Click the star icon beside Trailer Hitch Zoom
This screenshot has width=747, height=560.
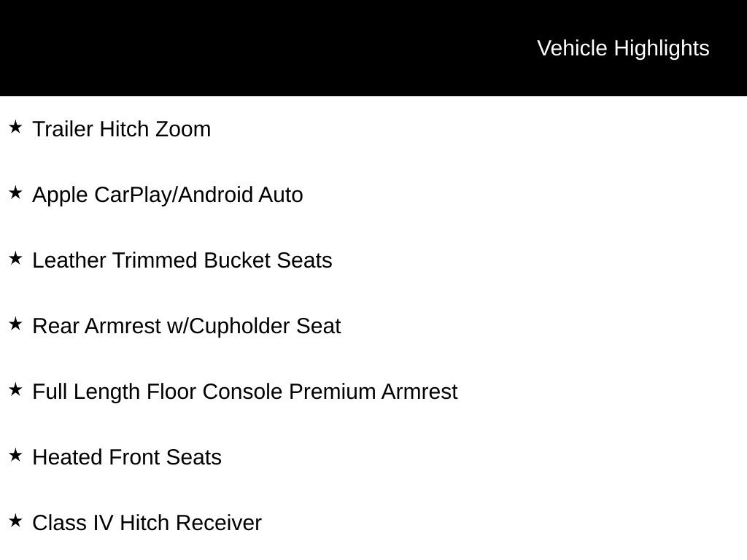(15, 127)
